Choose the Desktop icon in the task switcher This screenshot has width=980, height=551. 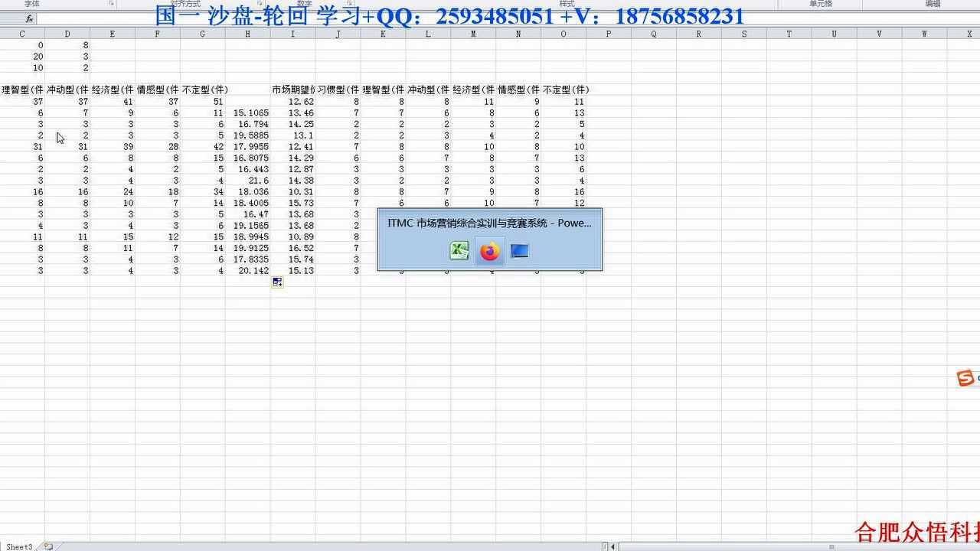pyautogui.click(x=519, y=250)
